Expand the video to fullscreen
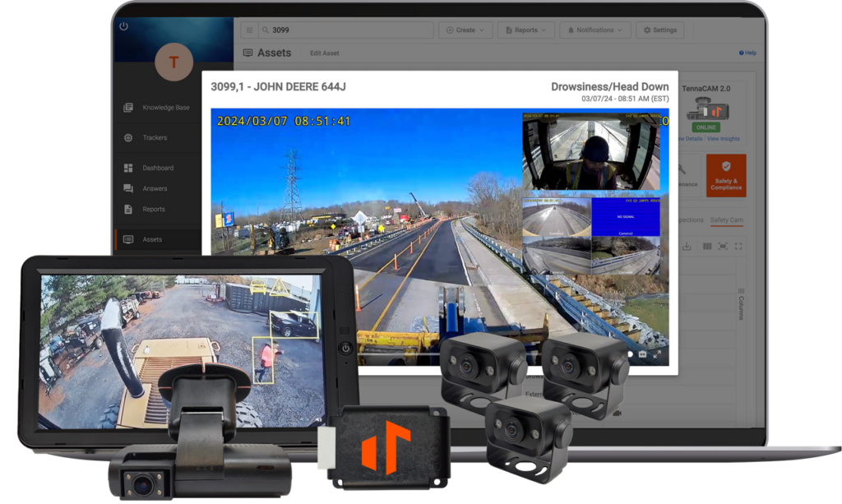Image resolution: width=842 pixels, height=504 pixels. pos(657,354)
